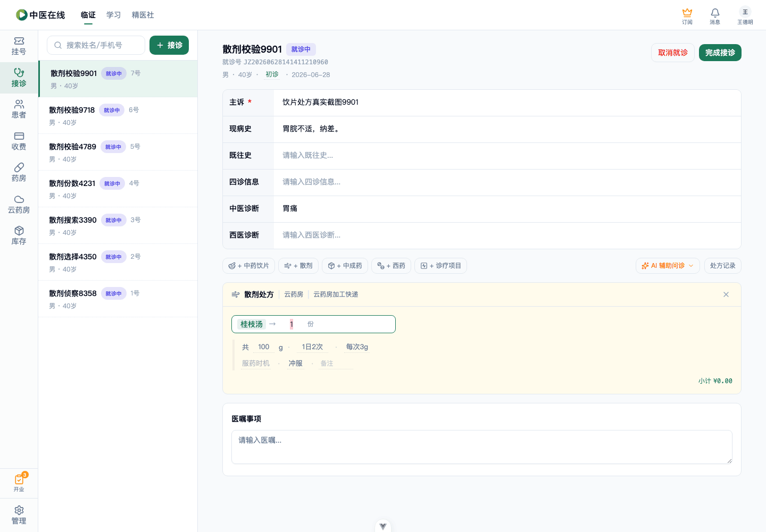Image resolution: width=766 pixels, height=532 pixels.
Task: Click the 完成接诊 button
Action: pos(720,53)
